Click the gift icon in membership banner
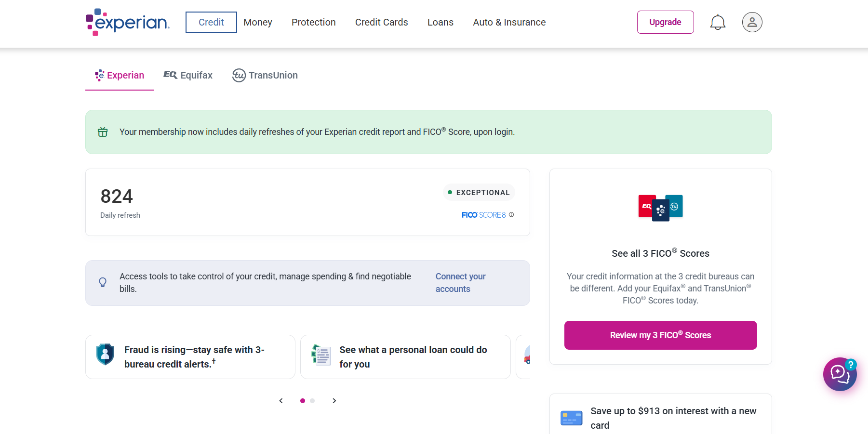Viewport: 868px width, 434px height. point(103,132)
